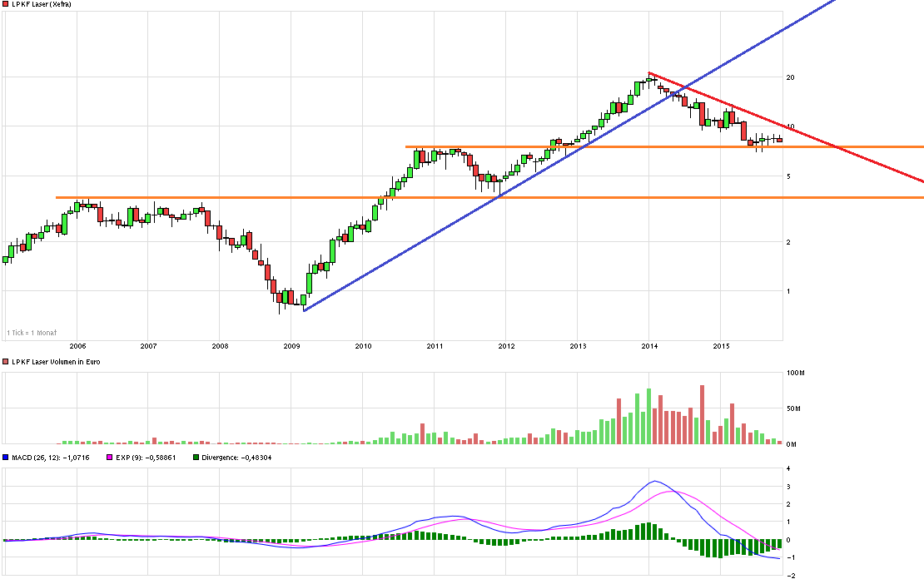Click the 'LPKF Laser Volumen in Euro' label

[x=56, y=362]
